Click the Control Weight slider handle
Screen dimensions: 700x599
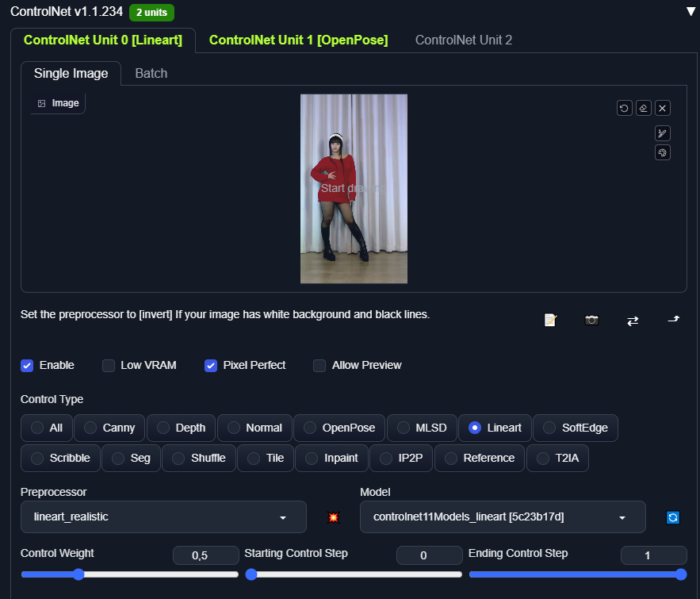(78, 574)
